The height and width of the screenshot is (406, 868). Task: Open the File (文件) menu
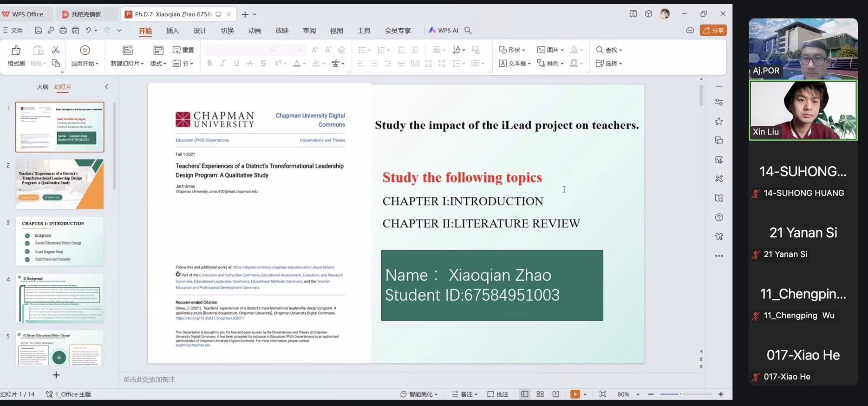click(x=13, y=30)
